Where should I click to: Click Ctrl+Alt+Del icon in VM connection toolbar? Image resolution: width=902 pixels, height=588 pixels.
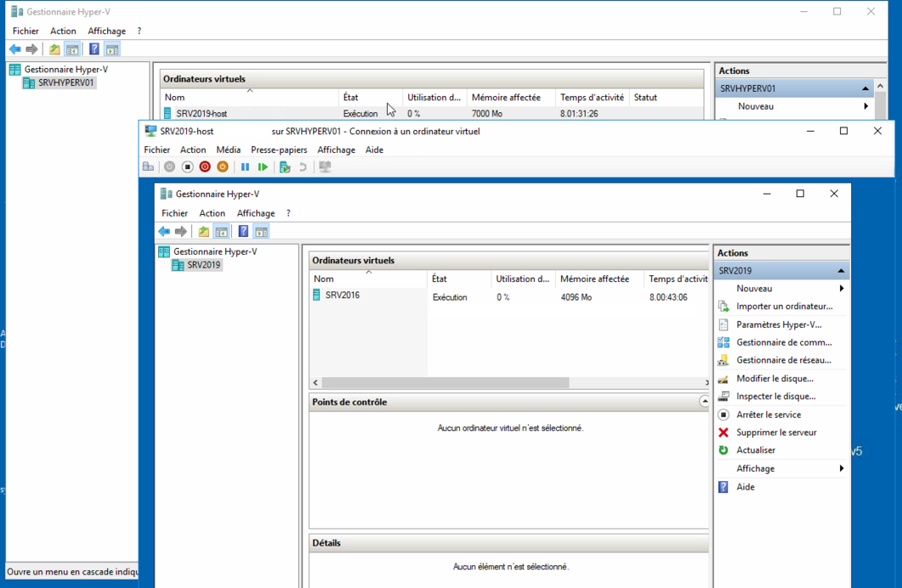[149, 167]
